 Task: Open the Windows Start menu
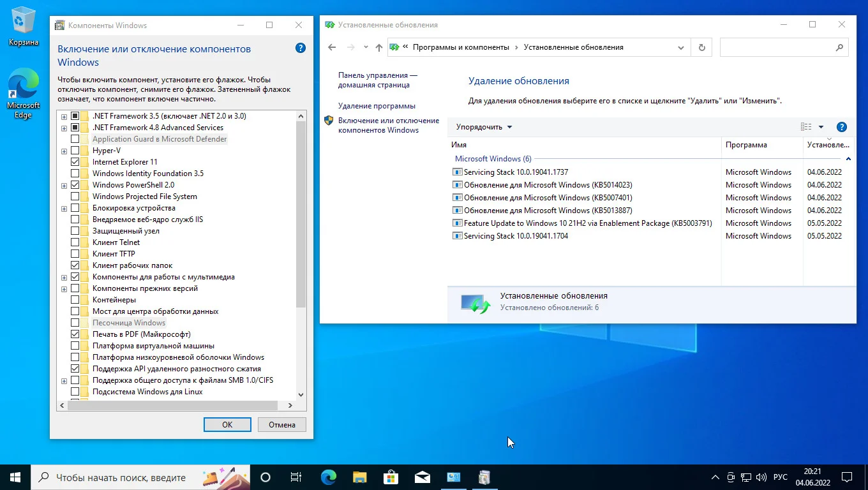[x=15, y=477]
